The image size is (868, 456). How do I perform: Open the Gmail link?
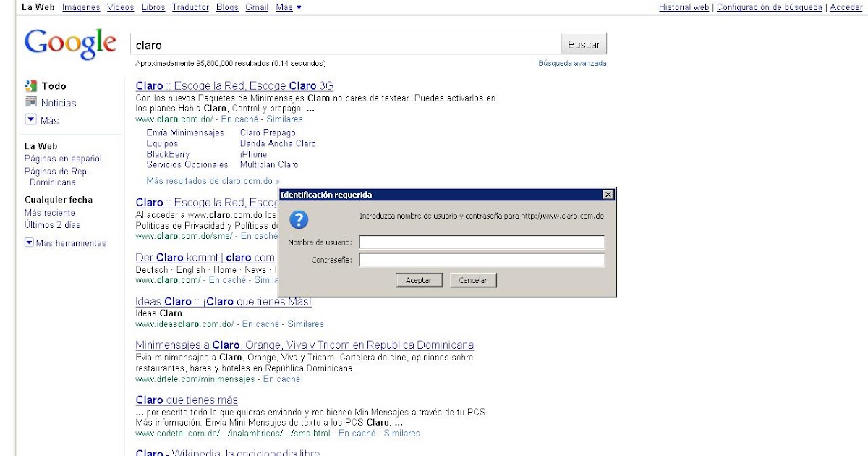pyautogui.click(x=257, y=7)
